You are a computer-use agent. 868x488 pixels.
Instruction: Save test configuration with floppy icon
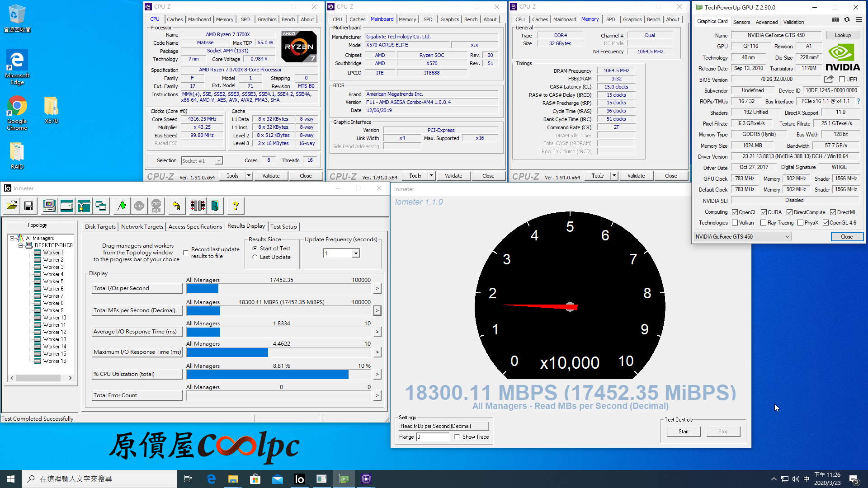[28, 206]
